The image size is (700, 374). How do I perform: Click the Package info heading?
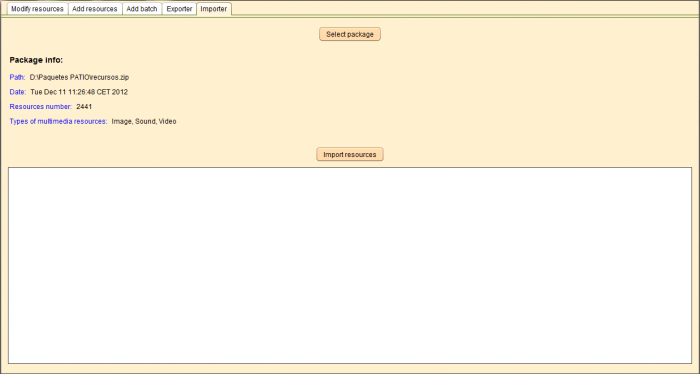[x=36, y=60]
